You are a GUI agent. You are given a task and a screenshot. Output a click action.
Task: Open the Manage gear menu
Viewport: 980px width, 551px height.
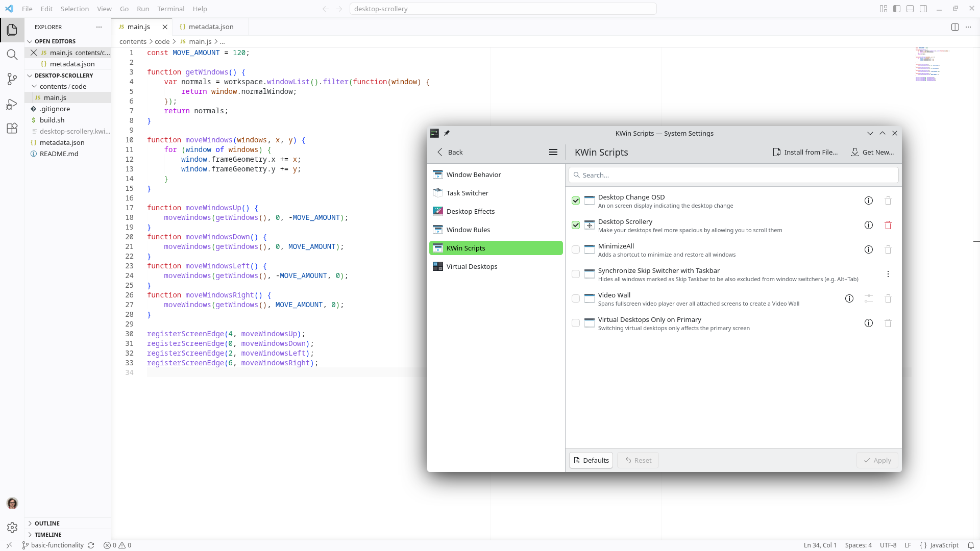pyautogui.click(x=12, y=528)
